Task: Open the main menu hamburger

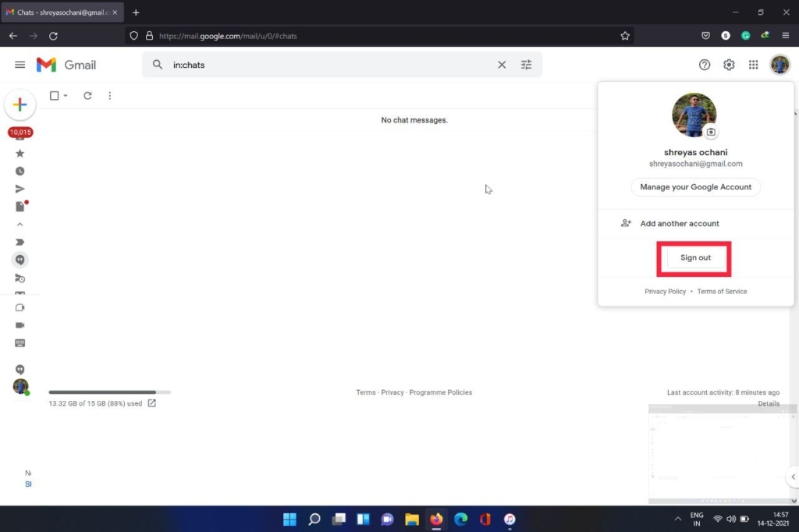Action: 20,65
